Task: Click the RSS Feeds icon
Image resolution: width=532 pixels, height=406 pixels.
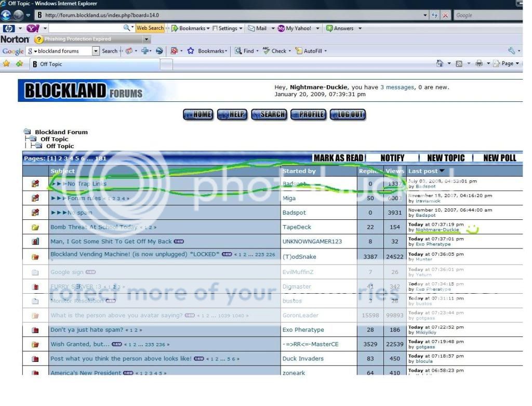Action: coord(459,63)
